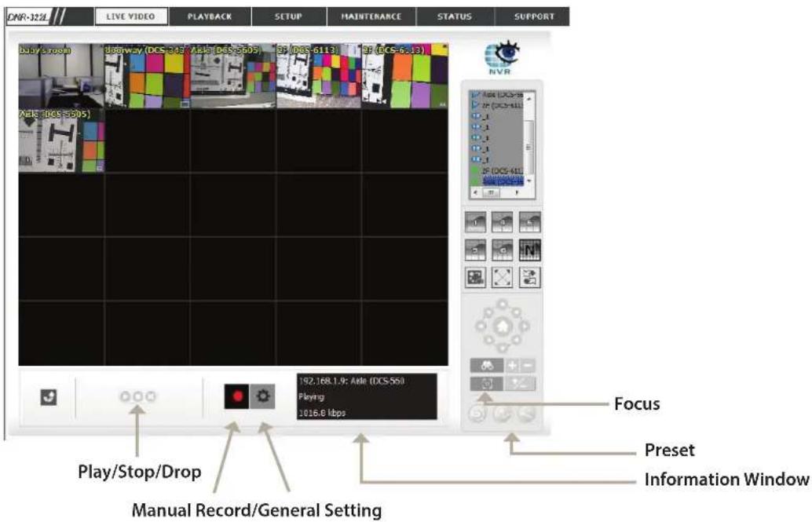Click the camera list horizontal scrollbar thumb
The image size is (812, 522).
491,192
